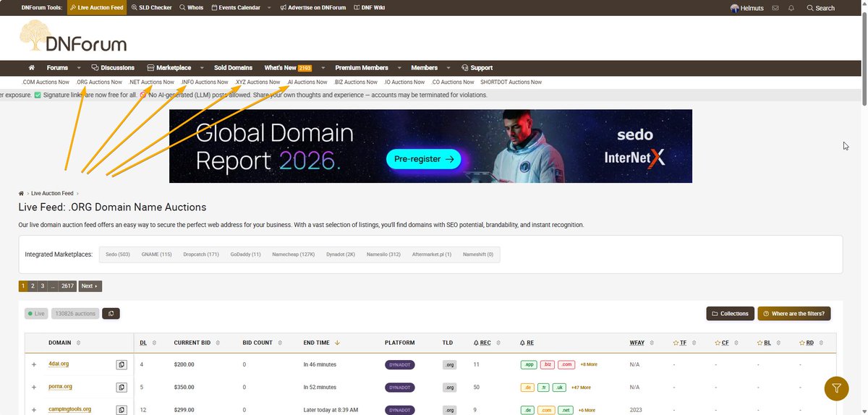868x415 pixels.
Task: Copy the campingtools.org domain name
Action: pos(122,409)
